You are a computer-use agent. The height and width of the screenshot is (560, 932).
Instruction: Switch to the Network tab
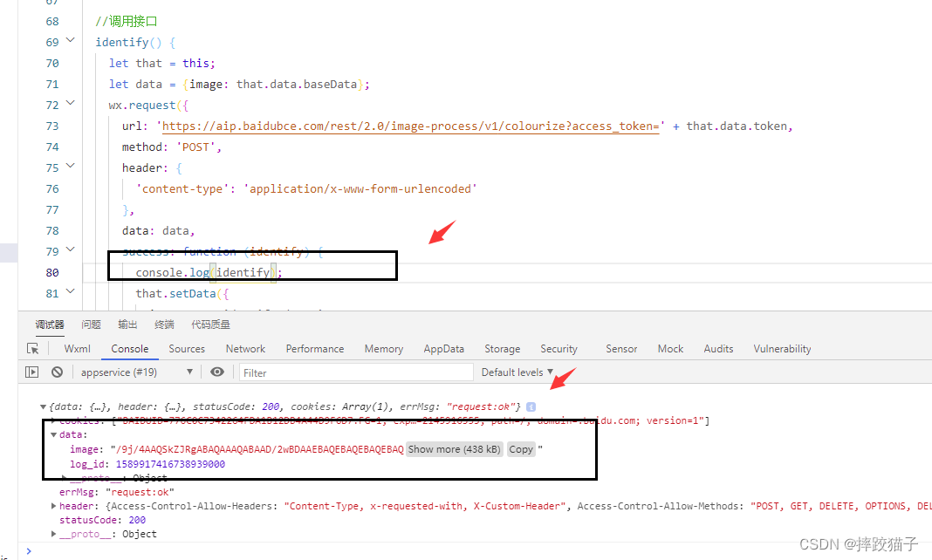245,349
